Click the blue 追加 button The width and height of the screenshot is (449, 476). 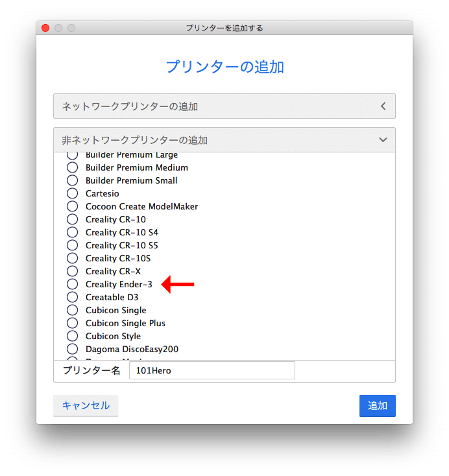pyautogui.click(x=377, y=406)
